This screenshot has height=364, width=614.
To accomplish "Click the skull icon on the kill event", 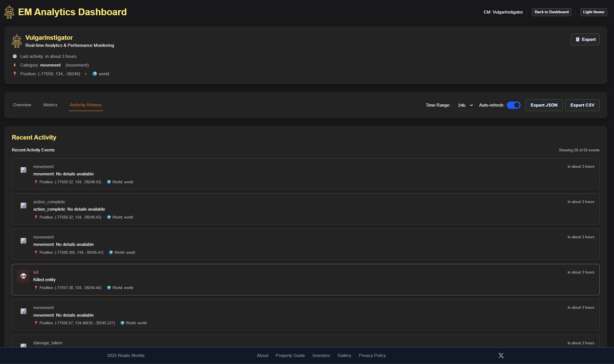I will (x=23, y=276).
